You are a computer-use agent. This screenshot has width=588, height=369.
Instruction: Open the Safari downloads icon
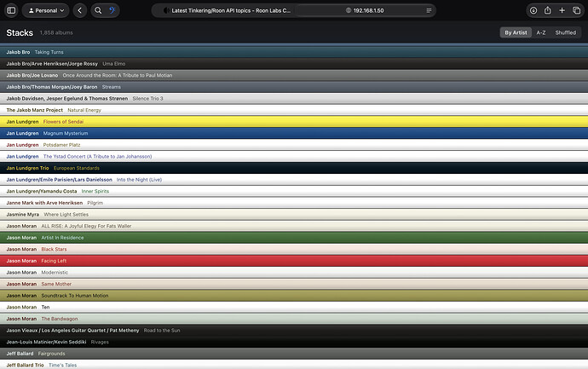pyautogui.click(x=533, y=10)
